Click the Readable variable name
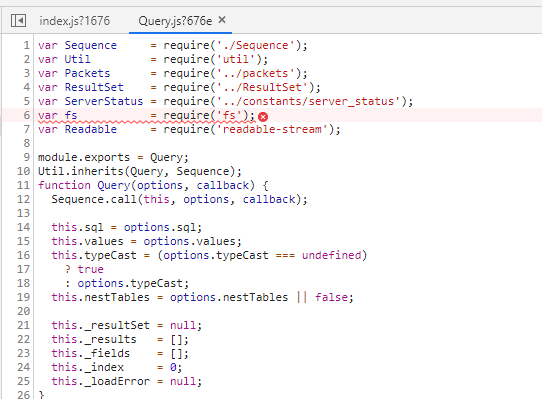 coord(91,129)
